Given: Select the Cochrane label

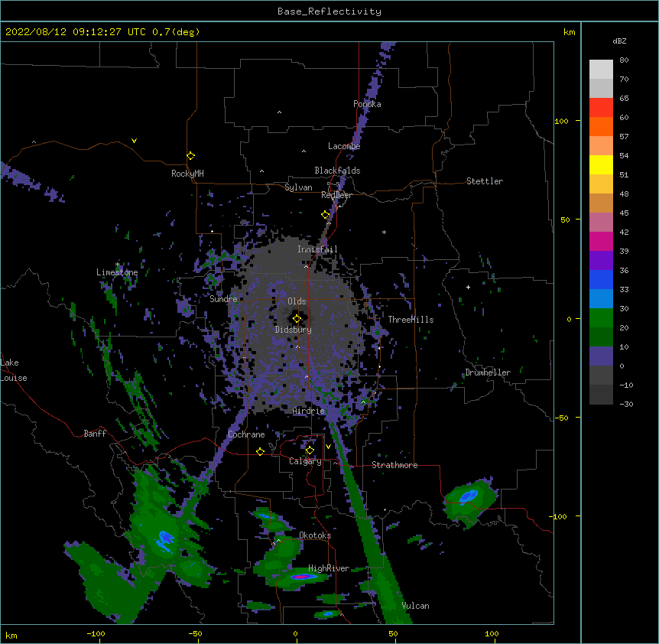Looking at the screenshot, I should point(246,434).
